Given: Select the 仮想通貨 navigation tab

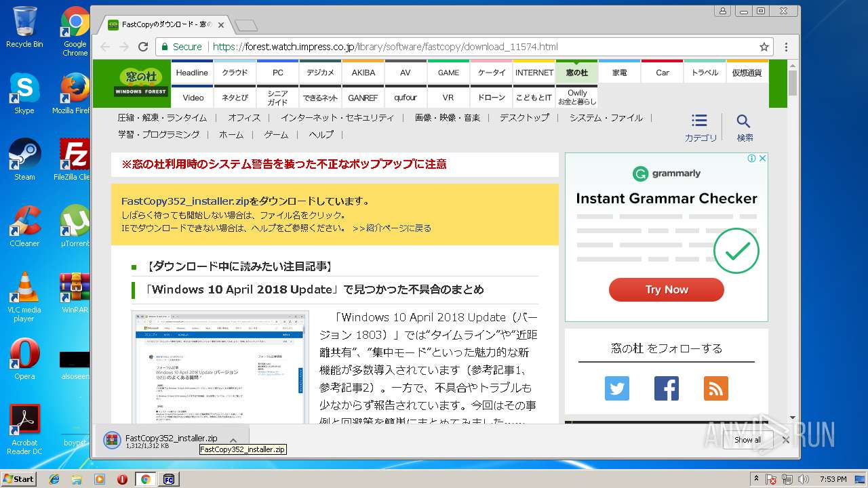Looking at the screenshot, I should [x=747, y=73].
